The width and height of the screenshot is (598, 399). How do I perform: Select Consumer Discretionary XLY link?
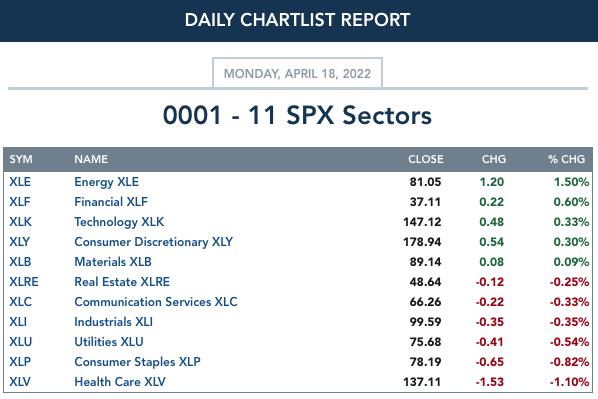(x=153, y=242)
